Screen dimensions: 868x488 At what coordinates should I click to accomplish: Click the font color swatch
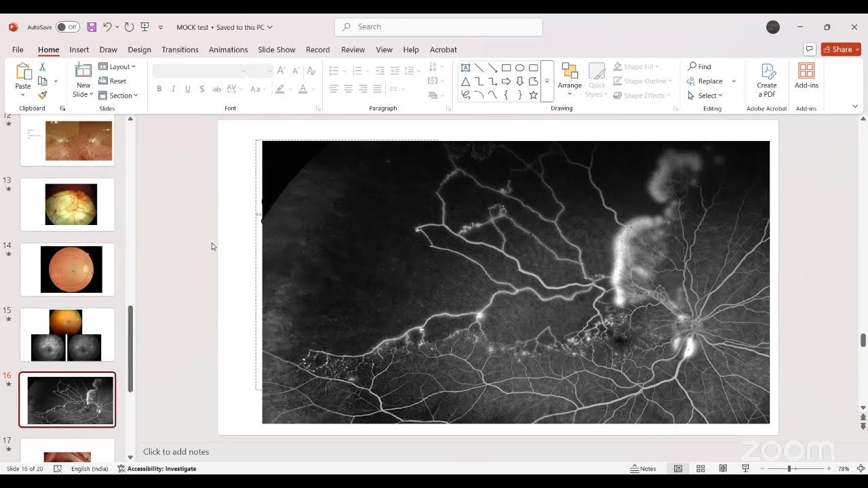click(302, 89)
